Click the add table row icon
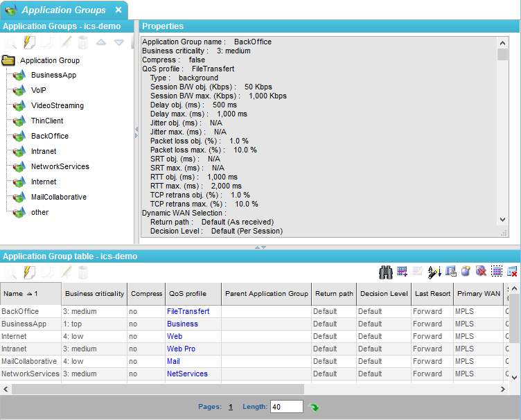This screenshot has width=521, height=420. [x=403, y=272]
